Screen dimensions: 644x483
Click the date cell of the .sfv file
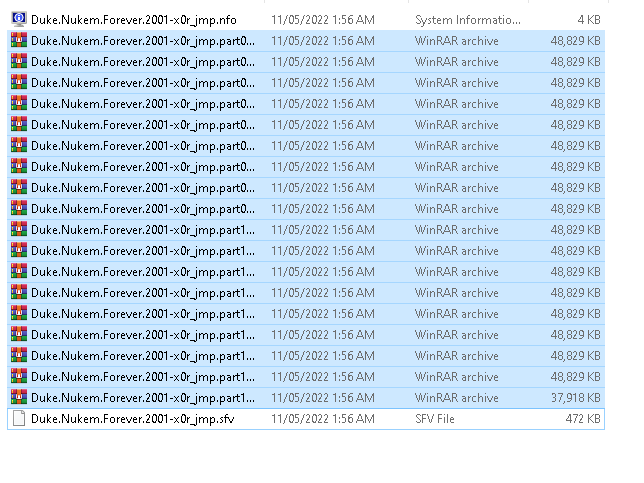[323, 419]
